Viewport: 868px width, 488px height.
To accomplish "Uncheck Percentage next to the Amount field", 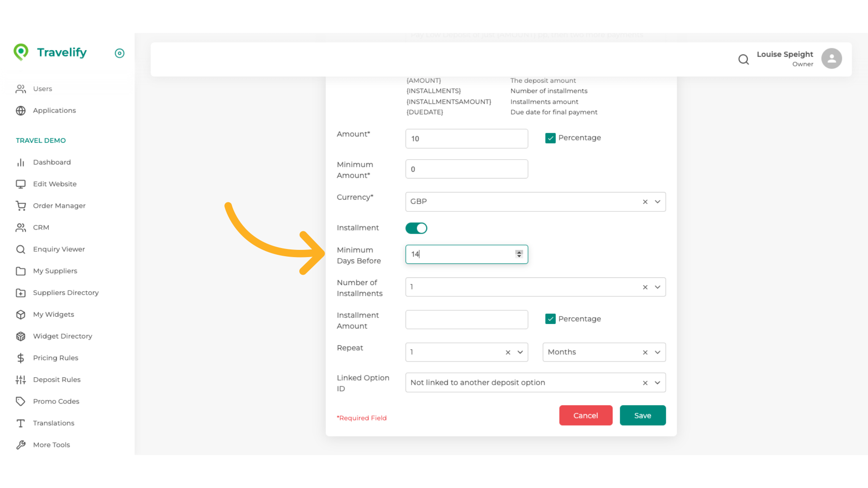I will point(550,138).
